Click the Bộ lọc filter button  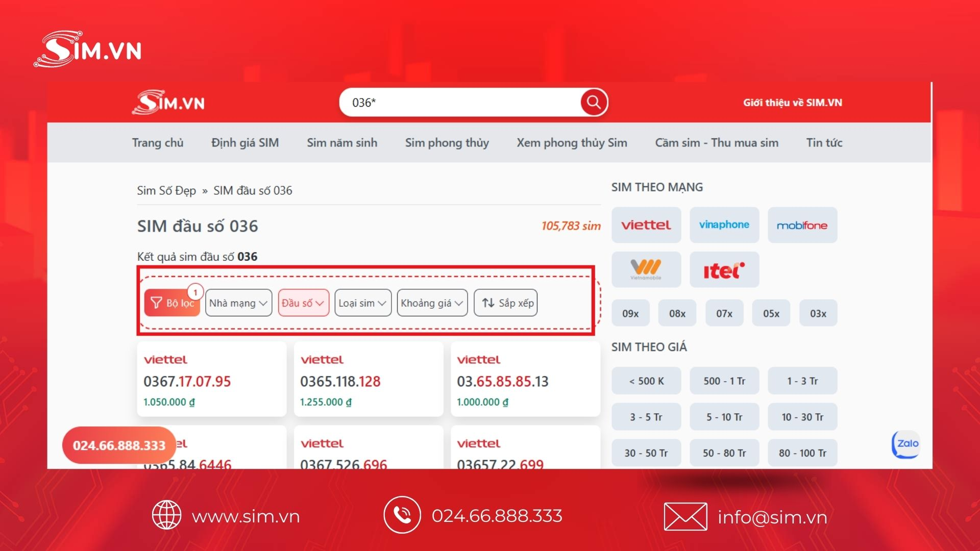[172, 303]
